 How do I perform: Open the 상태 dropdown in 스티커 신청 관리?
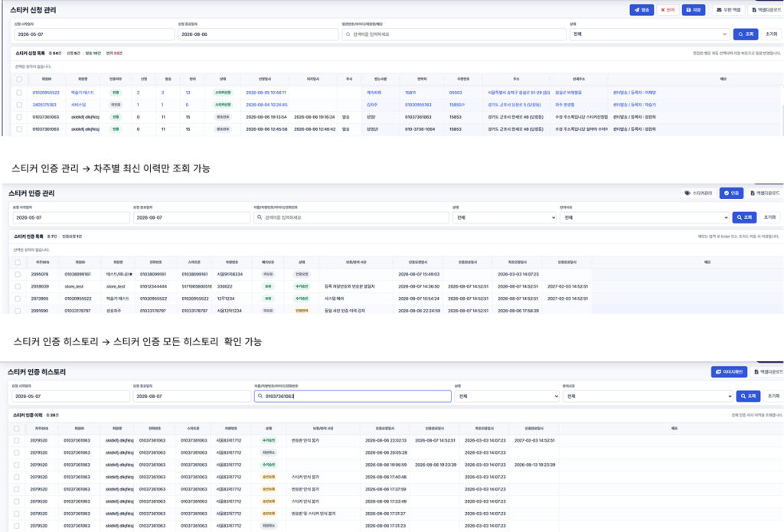tap(649, 34)
